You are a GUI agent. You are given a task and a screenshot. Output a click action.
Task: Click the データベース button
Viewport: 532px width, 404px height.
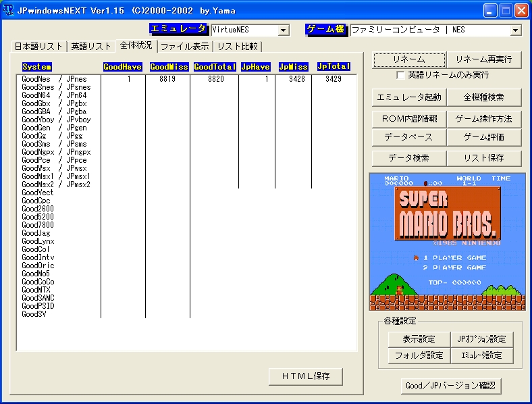tap(409, 137)
